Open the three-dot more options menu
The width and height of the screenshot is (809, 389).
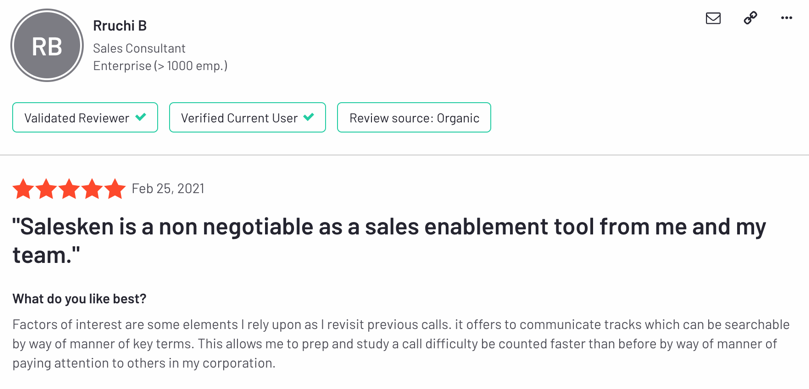coord(786,18)
